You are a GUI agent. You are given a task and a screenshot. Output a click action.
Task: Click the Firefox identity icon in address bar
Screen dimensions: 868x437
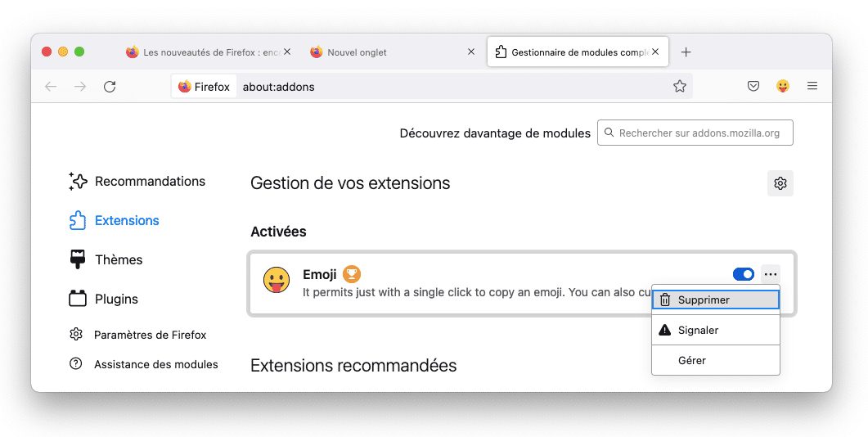204,87
